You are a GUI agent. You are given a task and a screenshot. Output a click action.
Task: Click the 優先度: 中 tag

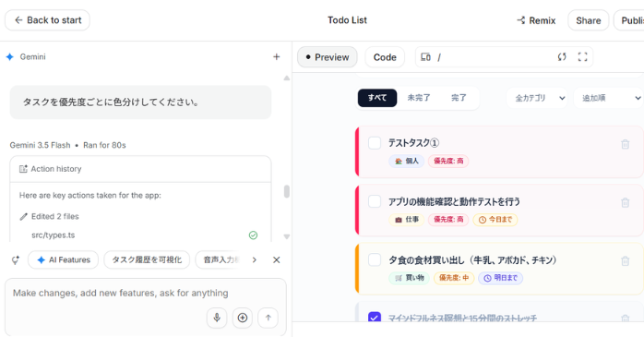(454, 278)
